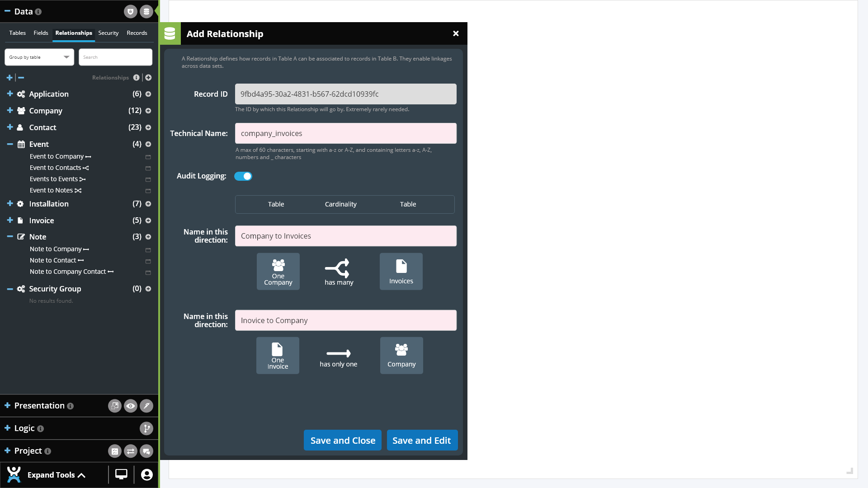Switch to the Fields tab
The height and width of the screenshot is (488, 868).
[41, 33]
